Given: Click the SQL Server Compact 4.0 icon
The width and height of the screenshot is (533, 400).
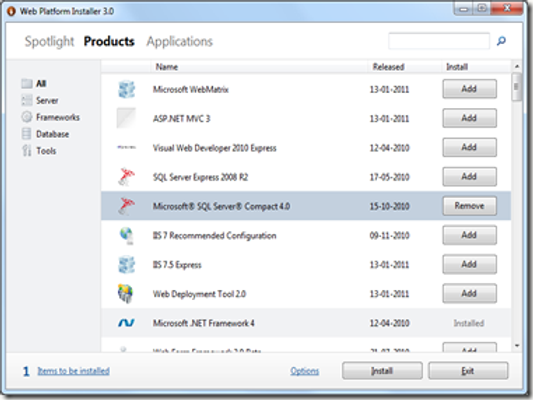Looking at the screenshot, I should click(x=126, y=206).
